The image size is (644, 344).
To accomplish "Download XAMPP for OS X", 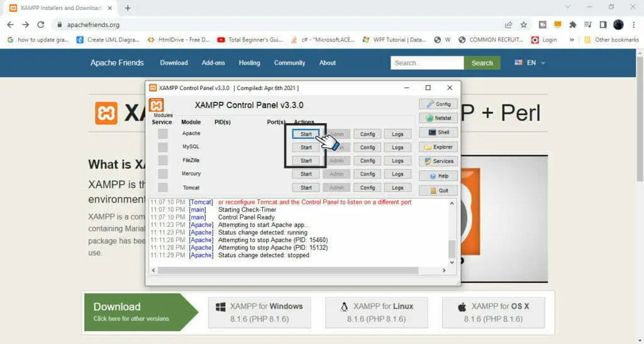I will click(x=493, y=313).
